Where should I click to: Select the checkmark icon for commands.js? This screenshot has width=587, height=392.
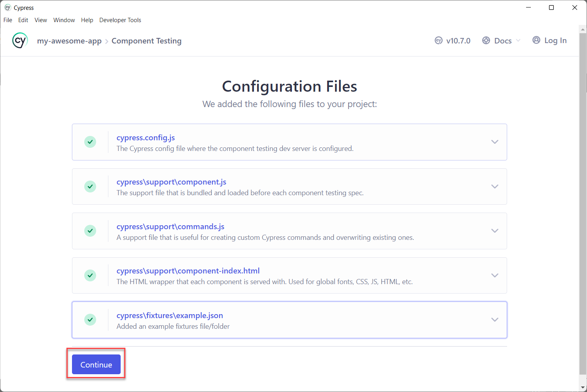click(x=90, y=231)
